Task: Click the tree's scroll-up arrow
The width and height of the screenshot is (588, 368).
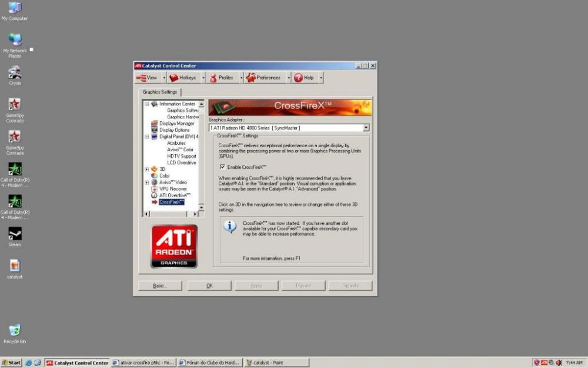Action: coord(201,104)
